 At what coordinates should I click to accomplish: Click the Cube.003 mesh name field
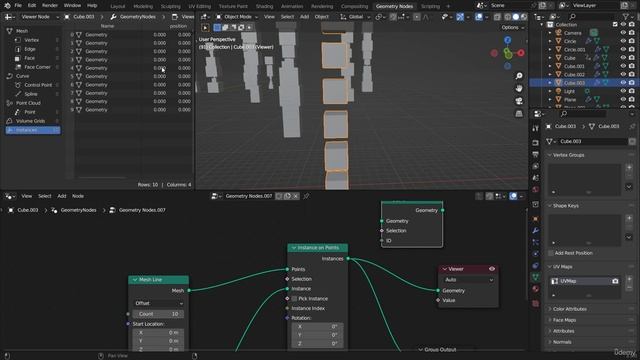coord(592,142)
